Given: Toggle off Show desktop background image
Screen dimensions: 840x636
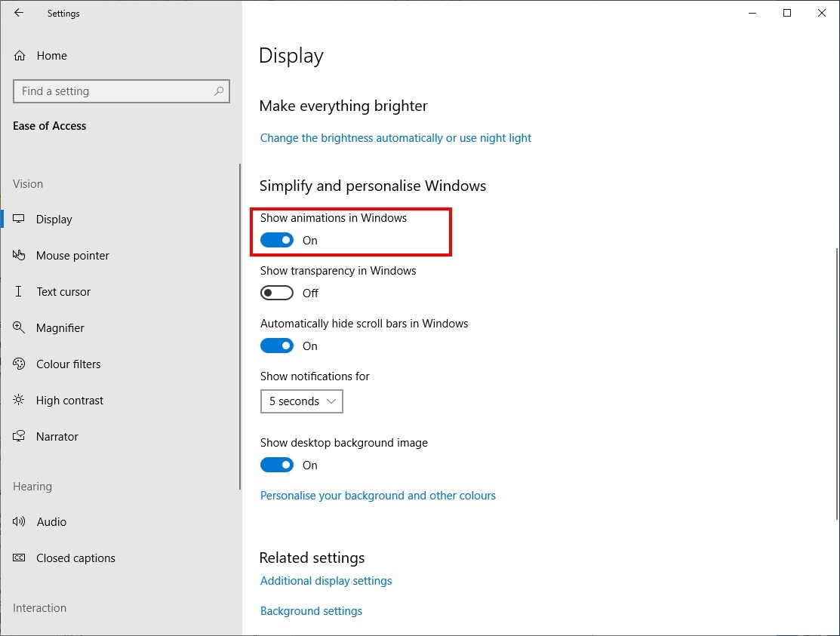Looking at the screenshot, I should click(277, 465).
